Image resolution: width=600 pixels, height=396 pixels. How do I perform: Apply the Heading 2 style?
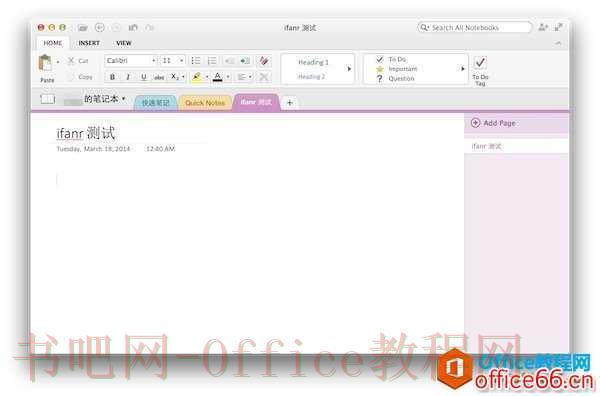311,77
